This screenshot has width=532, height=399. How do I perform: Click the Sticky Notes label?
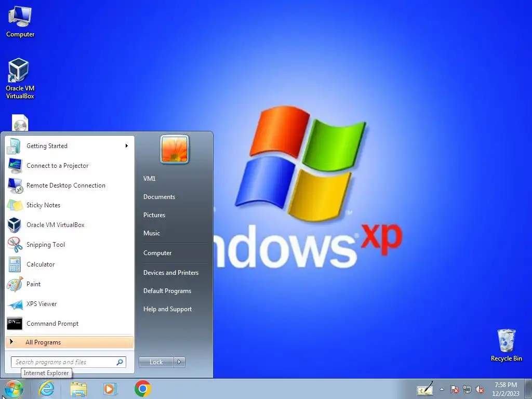[43, 205]
